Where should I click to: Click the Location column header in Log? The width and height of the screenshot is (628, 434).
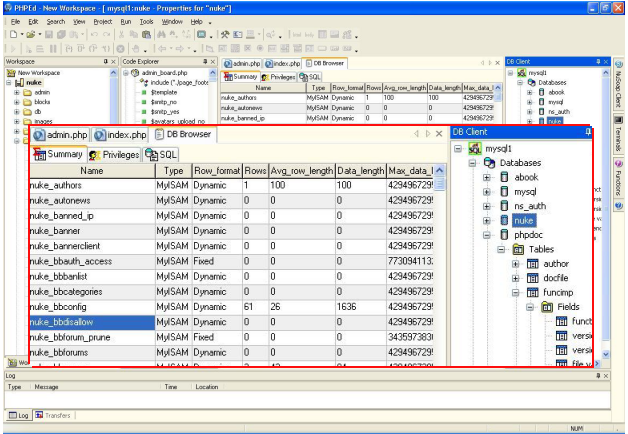coord(207,387)
